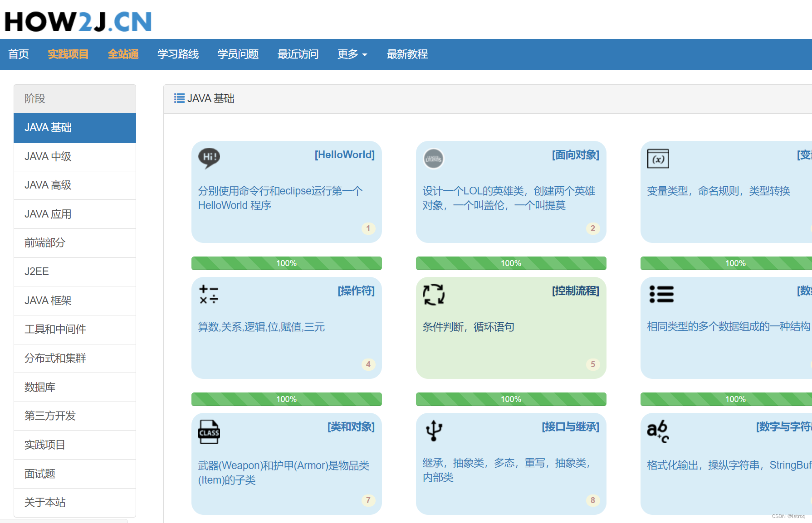The width and height of the screenshot is (812, 523).
Task: Click the Hi! speech bubble HelloWorld icon
Action: tap(209, 158)
